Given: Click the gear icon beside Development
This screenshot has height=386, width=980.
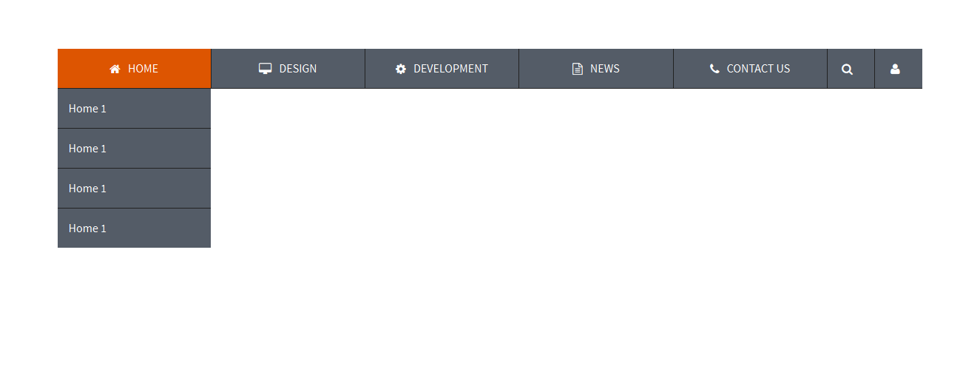Looking at the screenshot, I should point(401,69).
